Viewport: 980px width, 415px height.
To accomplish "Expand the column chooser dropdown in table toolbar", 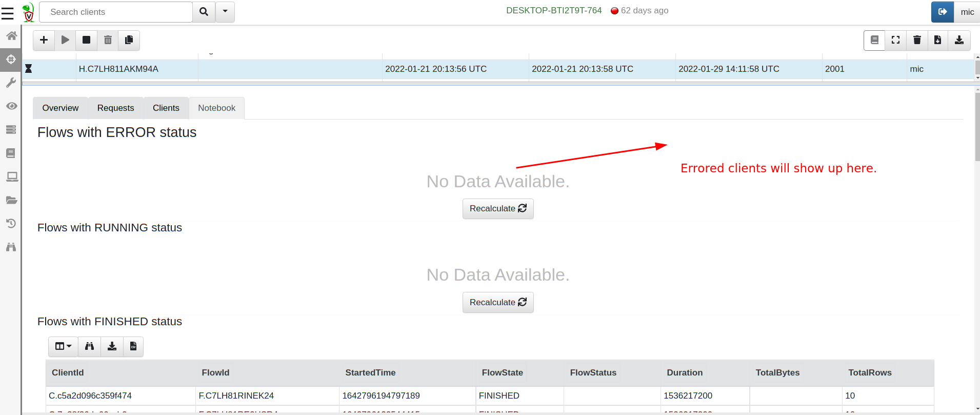I will 63,346.
